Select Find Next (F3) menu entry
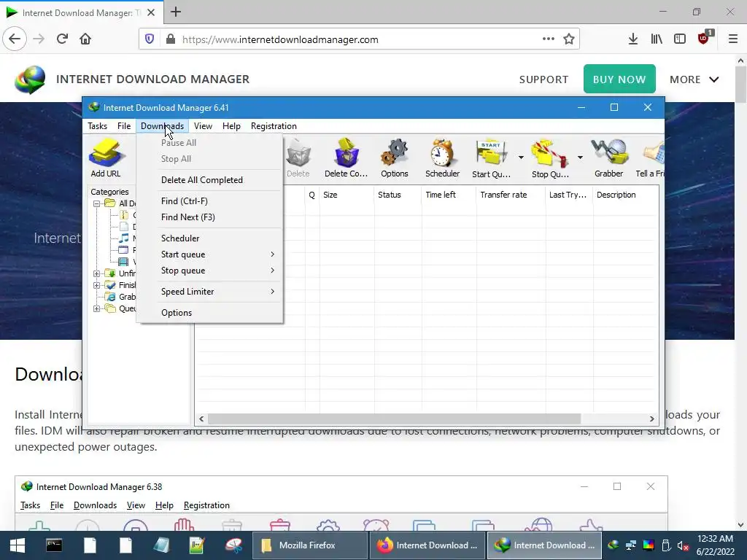 (209, 217)
